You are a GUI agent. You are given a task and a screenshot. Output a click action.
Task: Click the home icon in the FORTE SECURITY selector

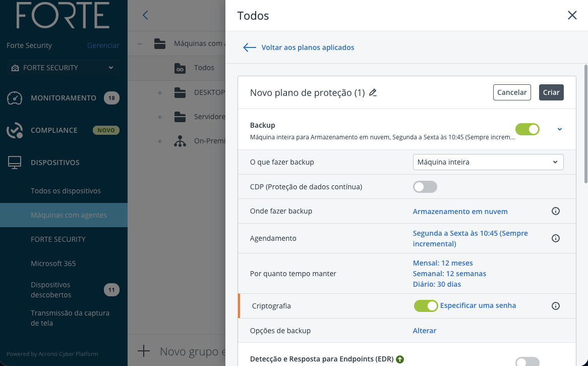[x=15, y=68]
